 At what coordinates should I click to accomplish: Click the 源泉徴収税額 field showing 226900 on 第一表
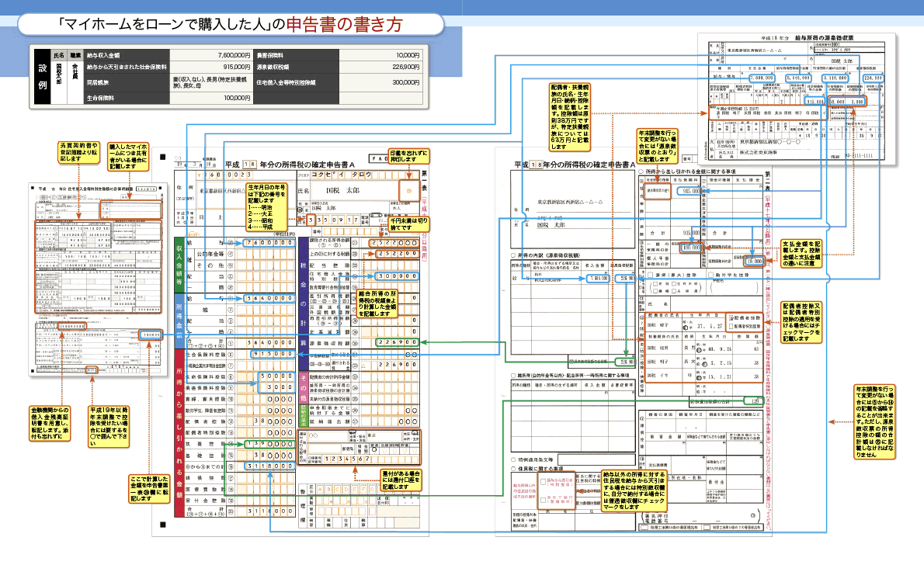pos(398,342)
